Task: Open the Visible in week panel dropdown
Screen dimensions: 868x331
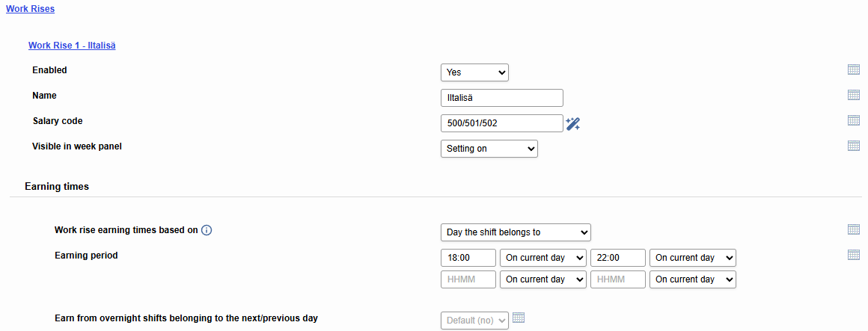Action: (489, 149)
